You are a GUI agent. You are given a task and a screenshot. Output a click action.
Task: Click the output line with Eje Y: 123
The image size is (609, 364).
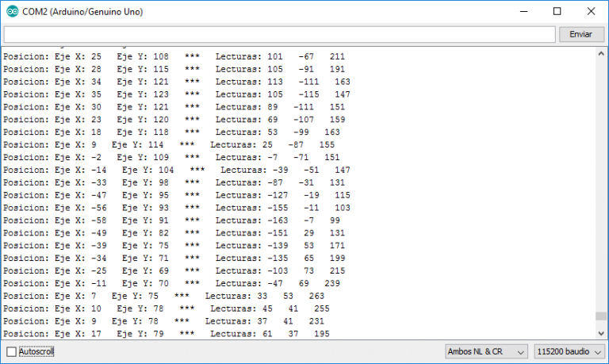coord(174,94)
